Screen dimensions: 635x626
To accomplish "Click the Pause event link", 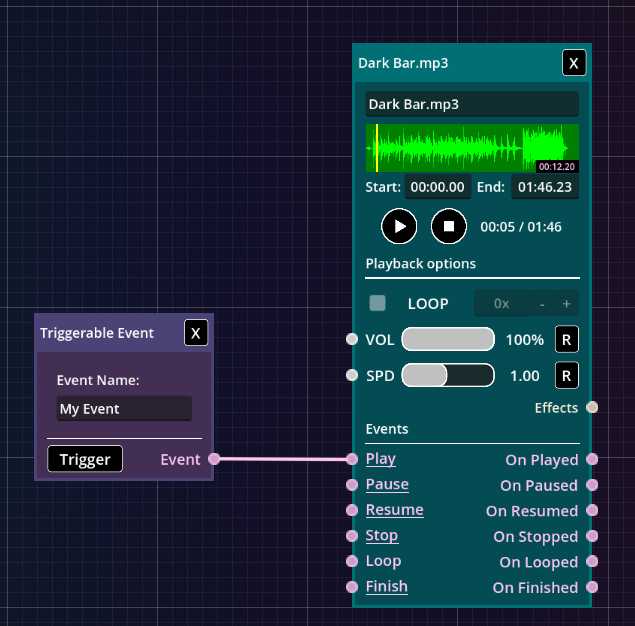I will 387,484.
